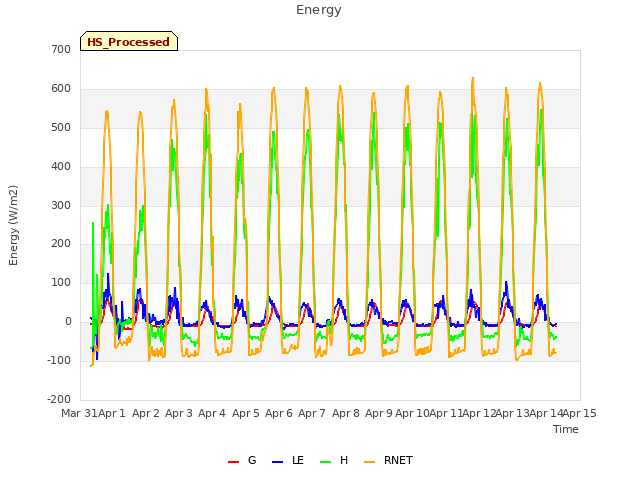Click the Apr 13 x-axis label

pos(513,413)
